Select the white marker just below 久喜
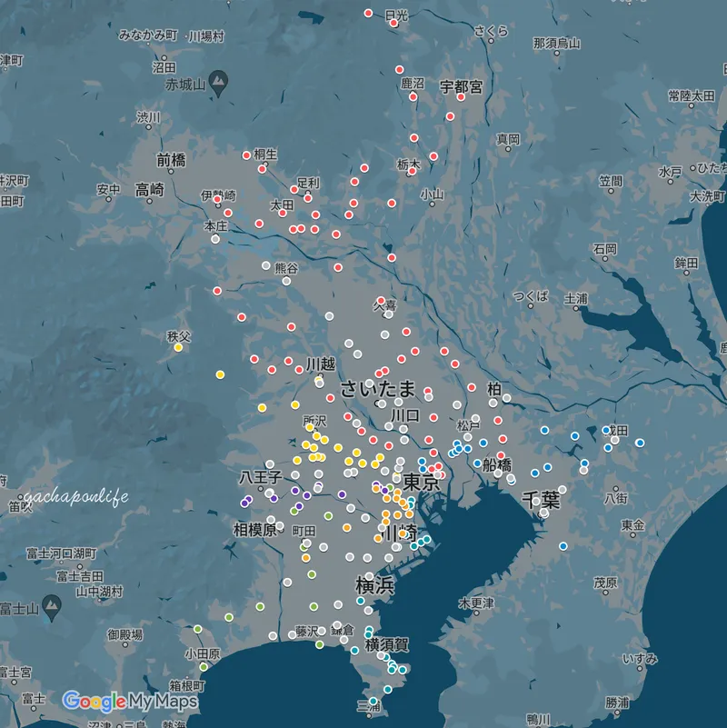Screen dimensions: 727x728 (389, 314)
